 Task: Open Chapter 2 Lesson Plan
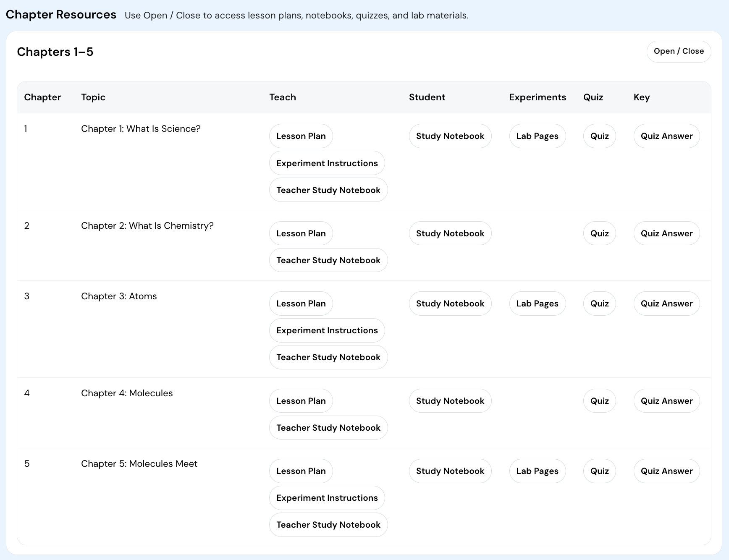(x=301, y=233)
